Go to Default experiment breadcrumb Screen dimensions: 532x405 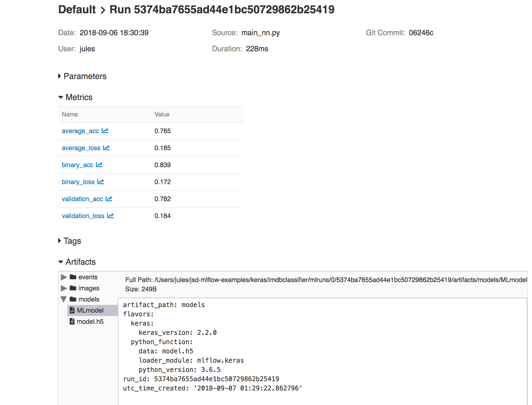click(x=77, y=10)
